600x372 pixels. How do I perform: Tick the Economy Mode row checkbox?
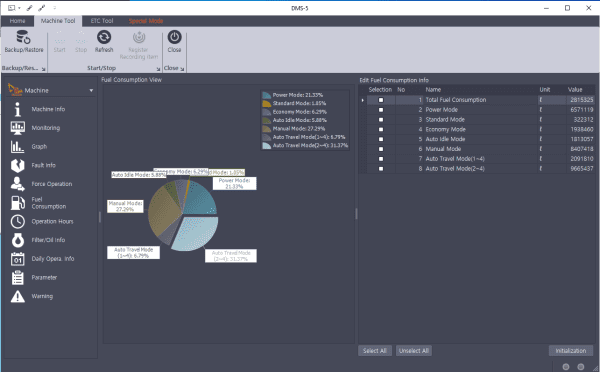coord(381,129)
